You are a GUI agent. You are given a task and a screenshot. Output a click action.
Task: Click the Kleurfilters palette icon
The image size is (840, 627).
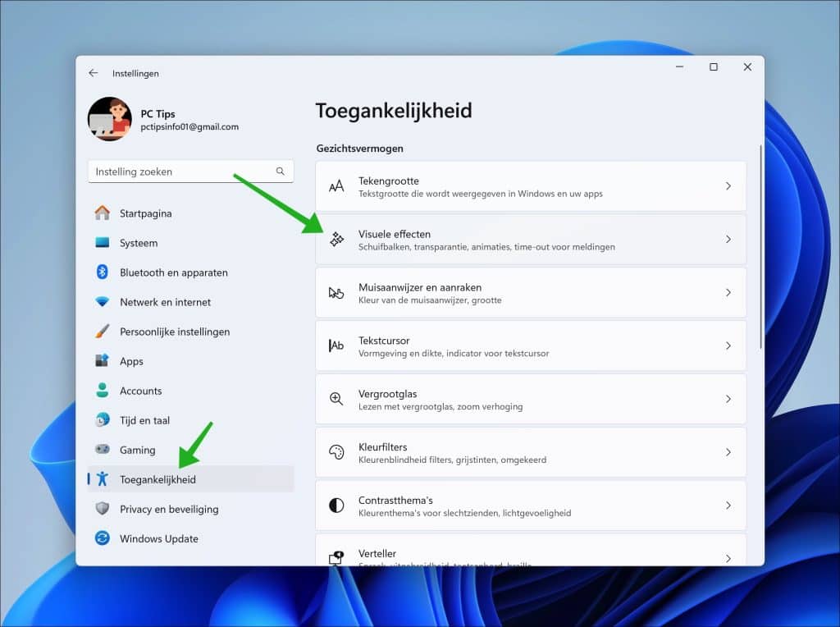pyautogui.click(x=336, y=452)
